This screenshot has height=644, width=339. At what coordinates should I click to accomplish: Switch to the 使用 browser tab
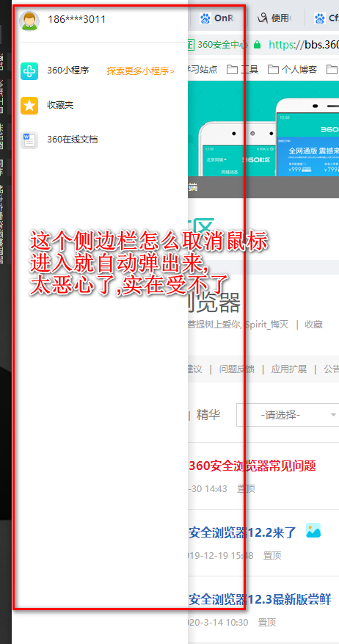[x=275, y=18]
